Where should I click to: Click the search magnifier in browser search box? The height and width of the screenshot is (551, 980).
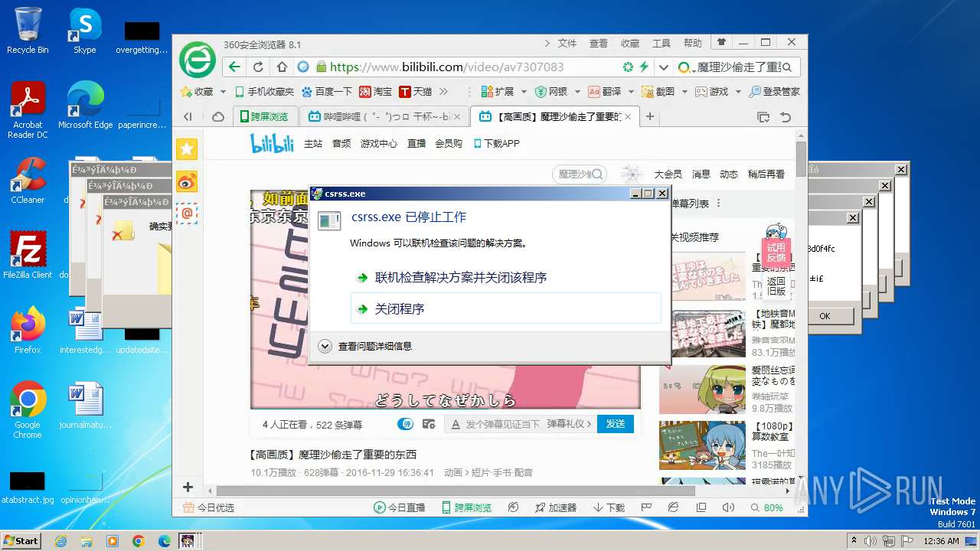787,67
